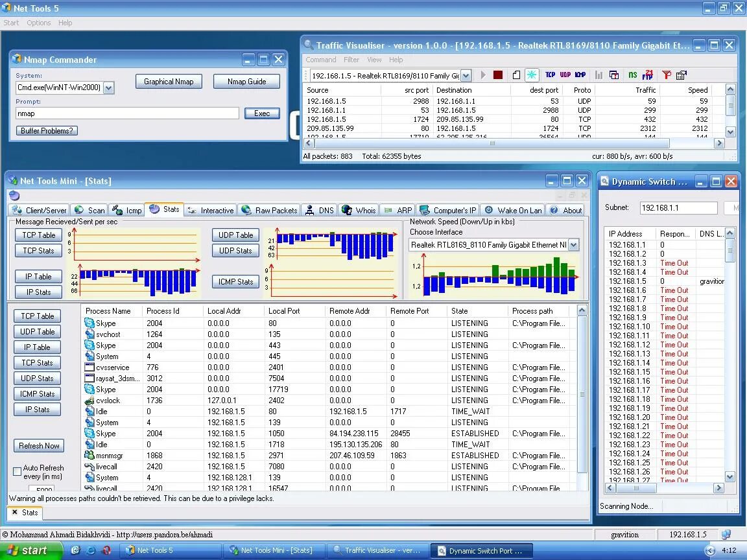Click the red stop capture icon
The height and width of the screenshot is (560, 747).
point(498,75)
